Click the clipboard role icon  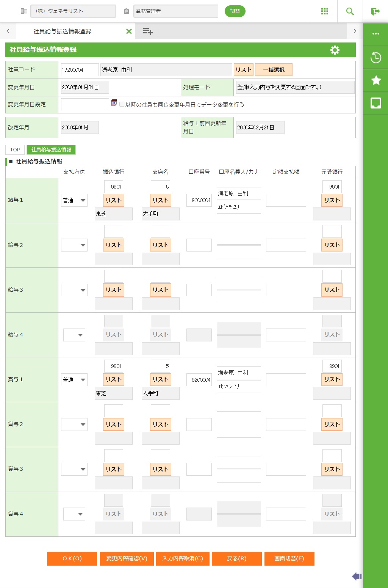pos(126,11)
